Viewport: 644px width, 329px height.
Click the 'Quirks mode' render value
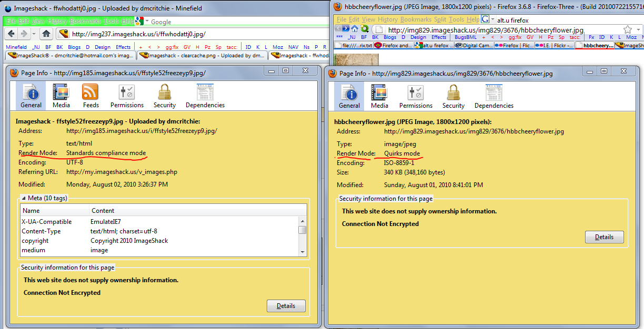tap(402, 153)
